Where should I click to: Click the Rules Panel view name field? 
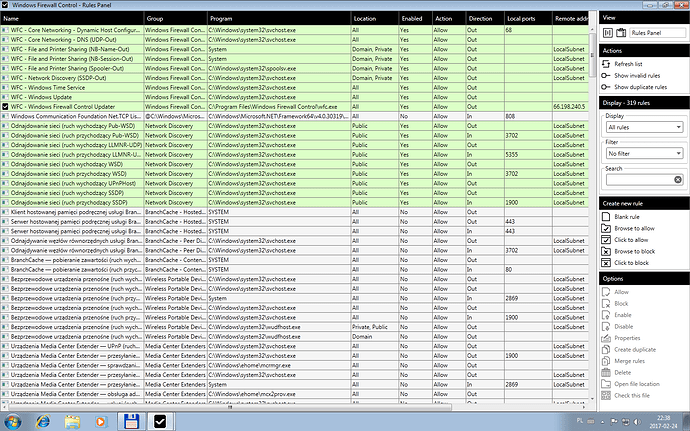tap(658, 33)
